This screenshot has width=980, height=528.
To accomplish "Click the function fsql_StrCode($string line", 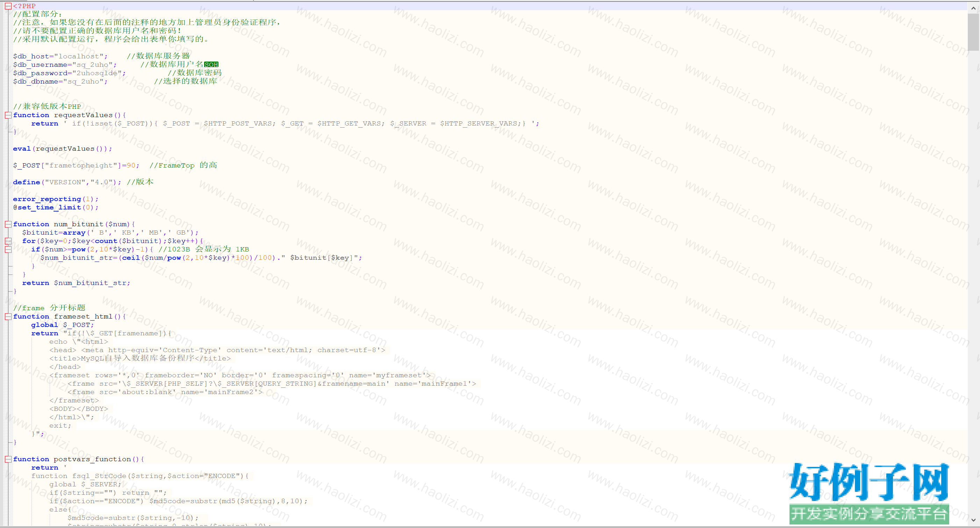I will [139, 476].
